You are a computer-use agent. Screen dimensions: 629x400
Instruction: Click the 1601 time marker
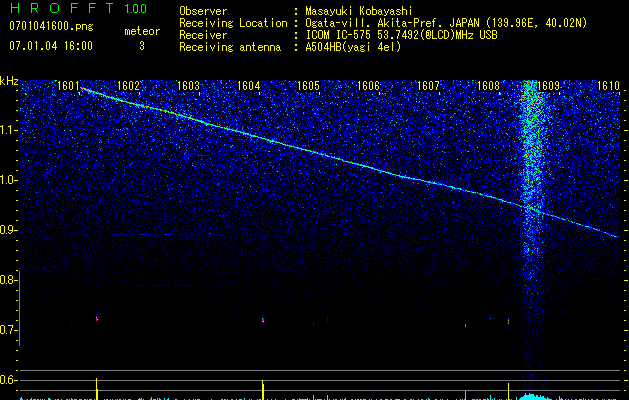tap(68, 85)
